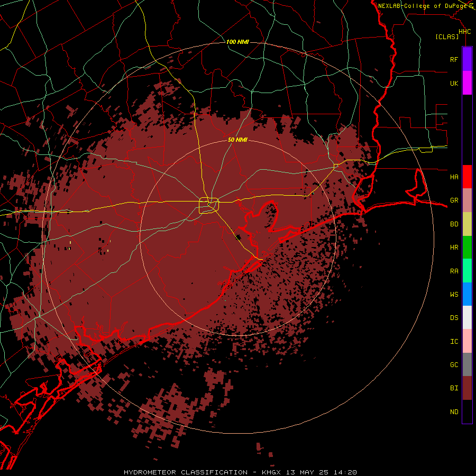Image resolution: width=476 pixels, height=476 pixels.
Task: Click the DS white legend swatch
Action: click(x=467, y=317)
